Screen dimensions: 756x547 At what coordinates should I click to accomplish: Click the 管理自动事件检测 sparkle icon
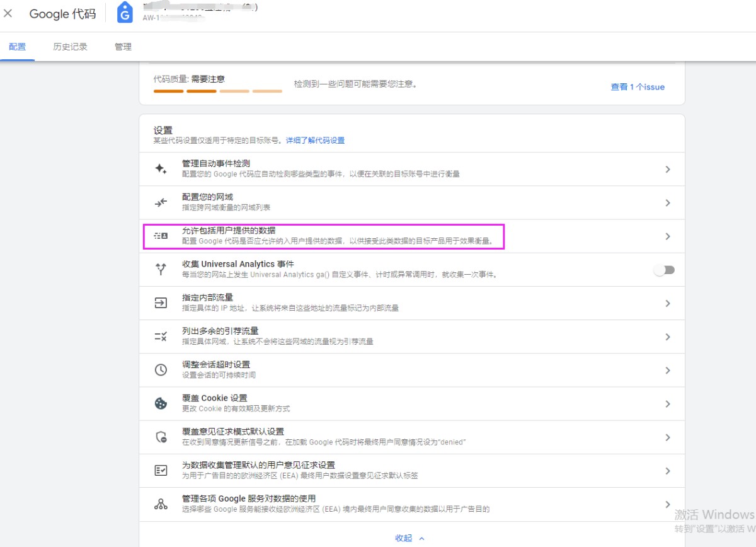click(161, 169)
